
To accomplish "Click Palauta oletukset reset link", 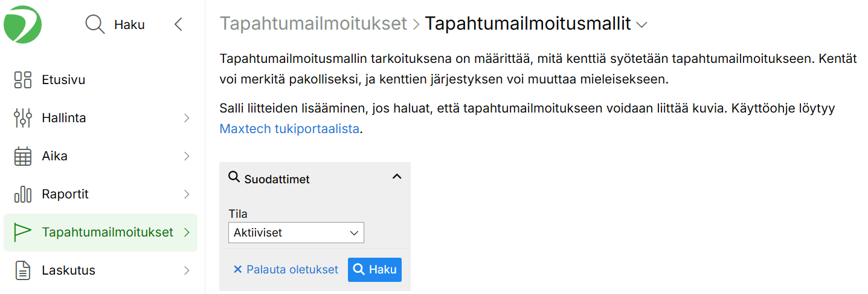I will pyautogui.click(x=286, y=270).
